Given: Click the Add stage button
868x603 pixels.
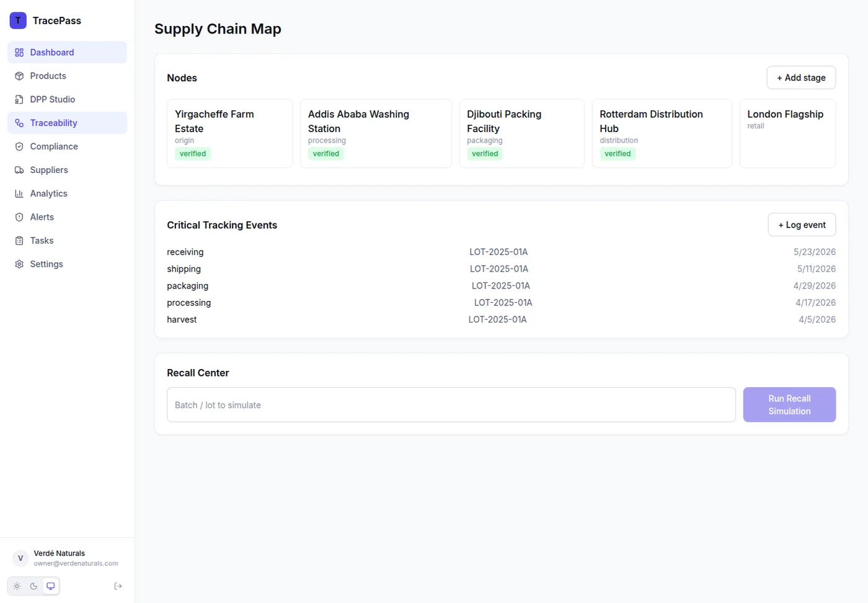Looking at the screenshot, I should [801, 78].
